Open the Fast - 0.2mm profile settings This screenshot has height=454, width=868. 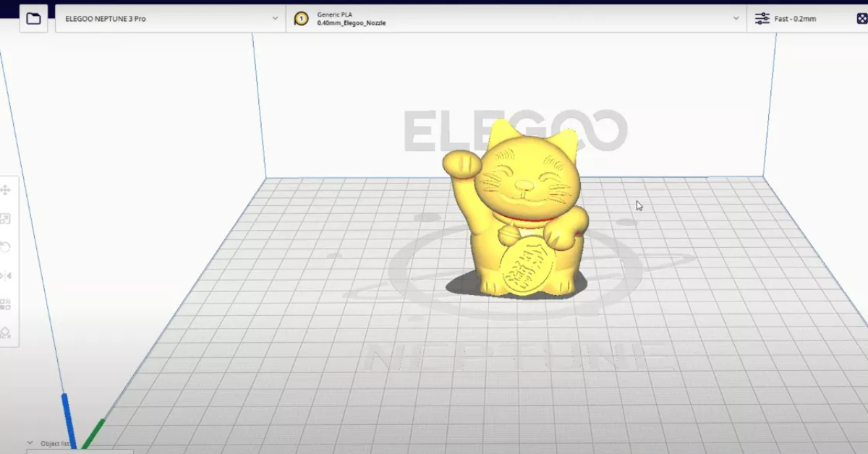coord(795,19)
